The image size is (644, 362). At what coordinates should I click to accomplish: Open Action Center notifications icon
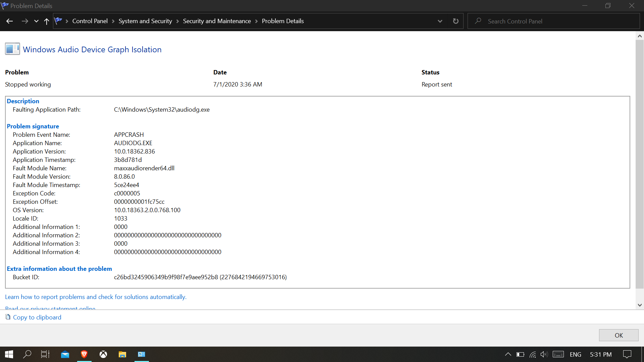[x=627, y=354]
